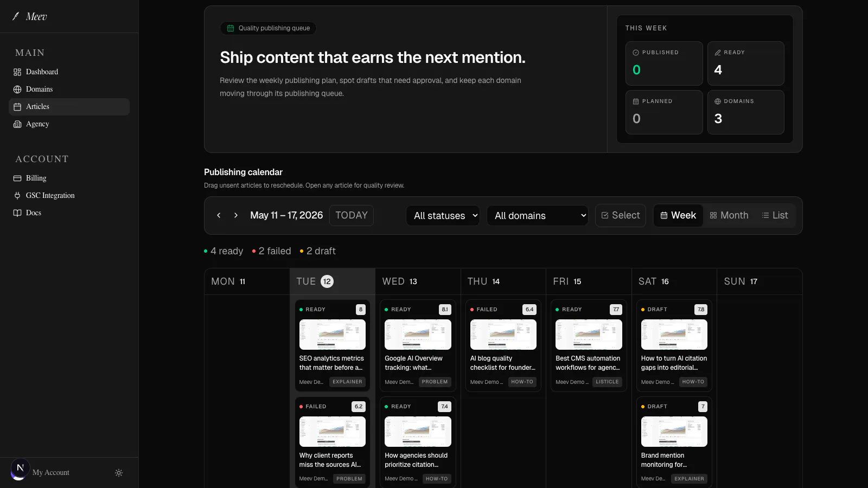Image resolution: width=868 pixels, height=488 pixels.
Task: Open the Domains globe icon
Action: 17,89
